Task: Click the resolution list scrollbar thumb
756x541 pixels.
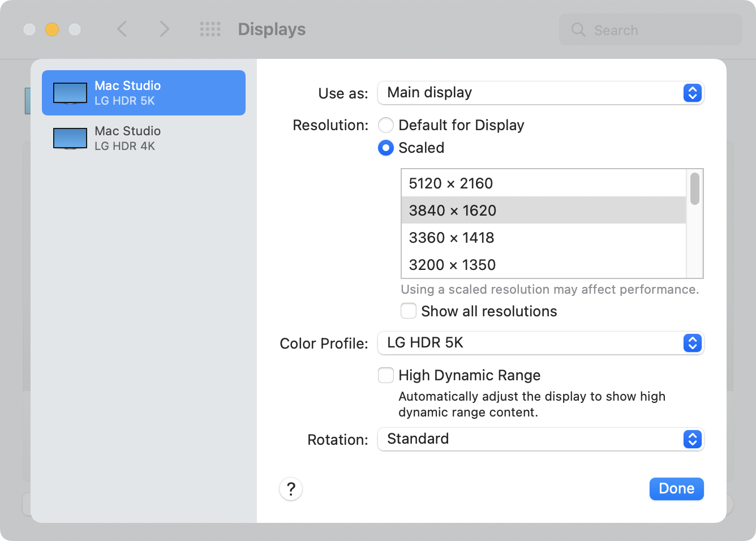Action: click(695, 189)
